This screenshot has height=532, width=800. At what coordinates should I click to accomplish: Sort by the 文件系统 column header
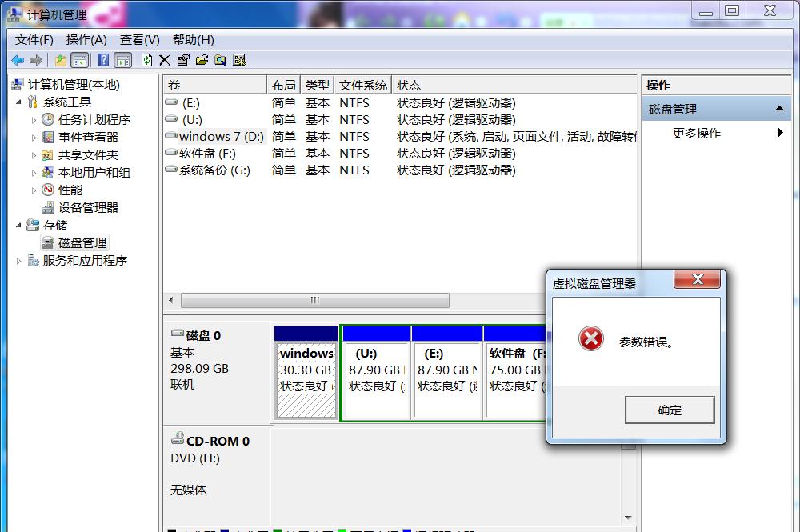click(x=362, y=85)
